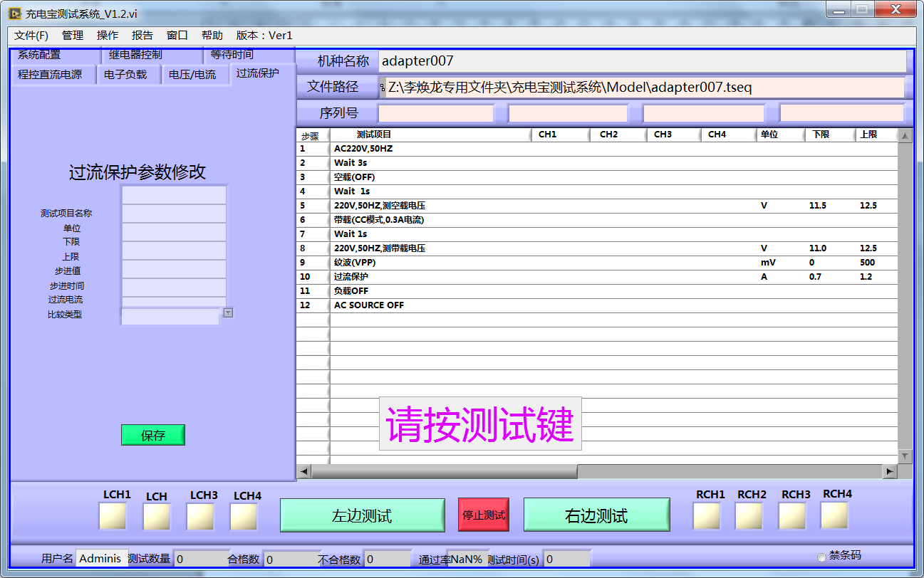This screenshot has height=578, width=924.
Task: Select the '纹波(VPP)' test step
Action: click(596, 263)
